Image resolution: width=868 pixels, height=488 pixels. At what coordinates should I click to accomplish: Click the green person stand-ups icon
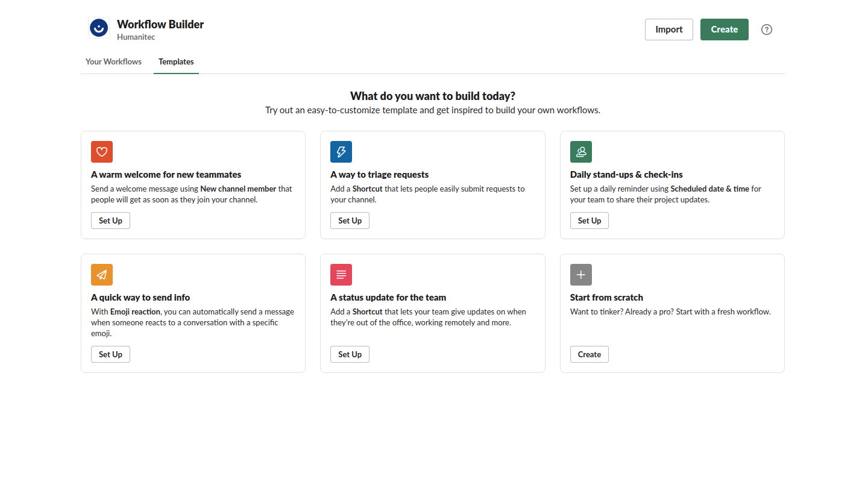point(581,152)
